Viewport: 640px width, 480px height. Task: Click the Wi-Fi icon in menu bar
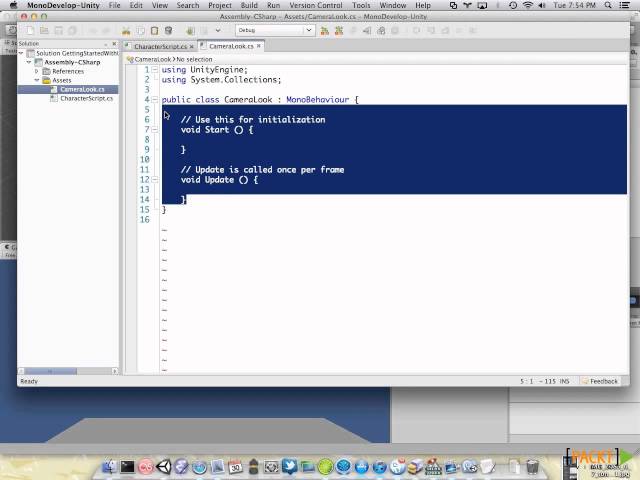click(x=528, y=5)
